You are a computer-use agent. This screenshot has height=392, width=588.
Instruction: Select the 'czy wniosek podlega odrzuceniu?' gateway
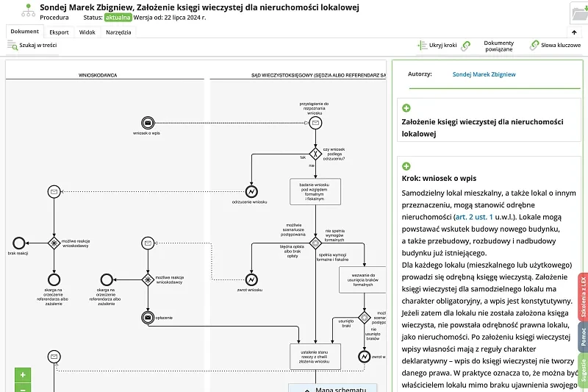[315, 154]
